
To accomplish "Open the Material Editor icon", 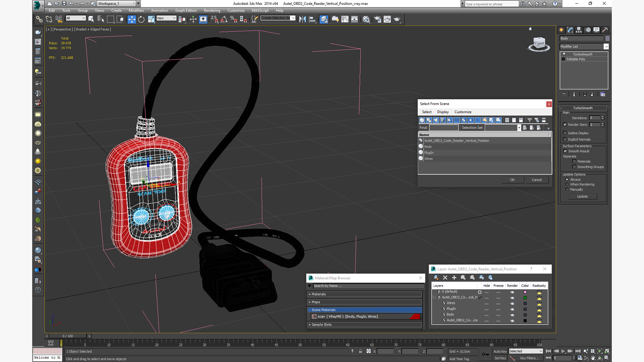I will (366, 19).
